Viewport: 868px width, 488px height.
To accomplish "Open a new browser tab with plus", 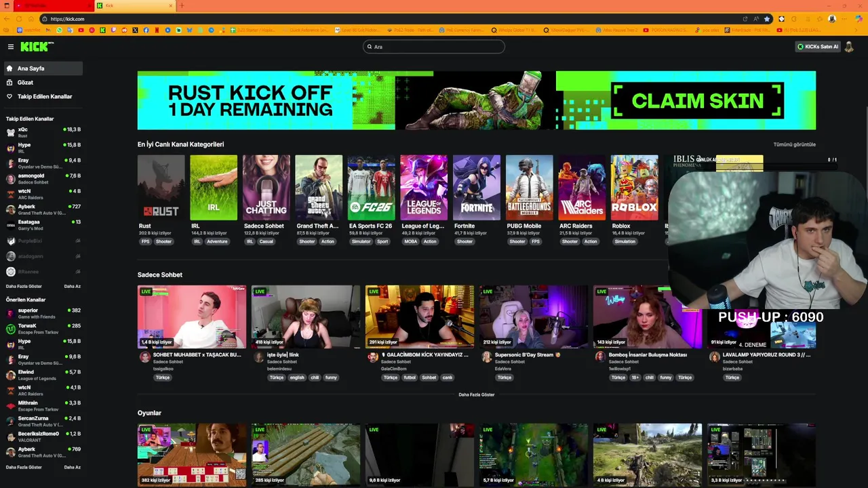I will tap(182, 5).
